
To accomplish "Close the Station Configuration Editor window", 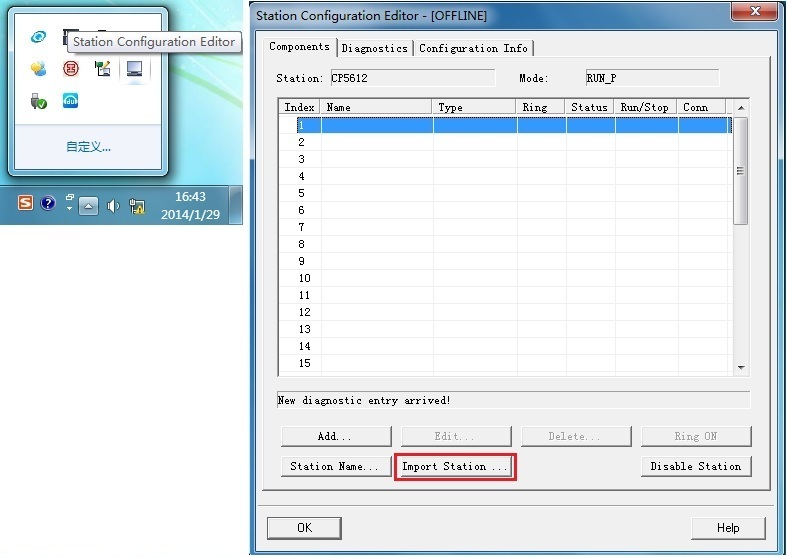I will point(754,12).
